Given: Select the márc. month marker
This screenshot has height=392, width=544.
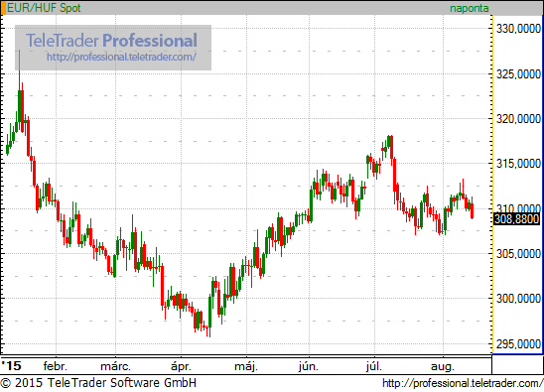Looking at the screenshot, I should point(115,366).
